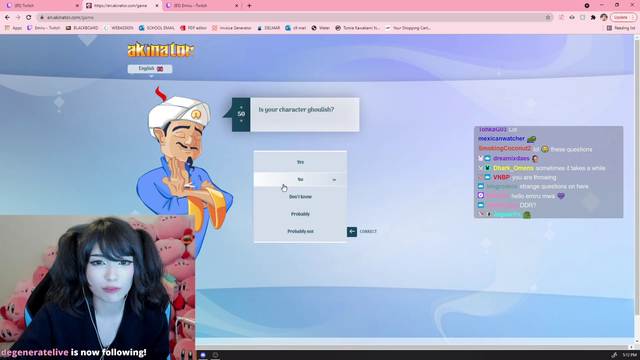Open the BLACKBOARD bookmark

click(82, 28)
